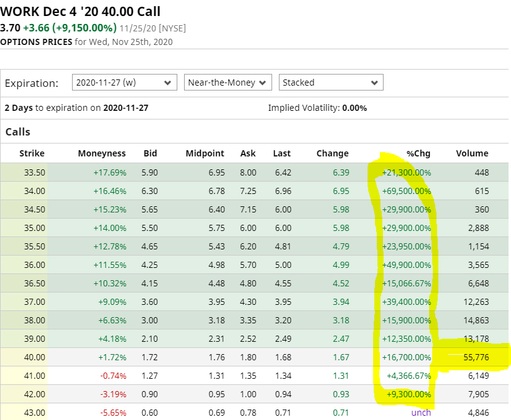Expand the Near-the-Money filter dropdown
This screenshot has width=511, height=420.
point(228,83)
